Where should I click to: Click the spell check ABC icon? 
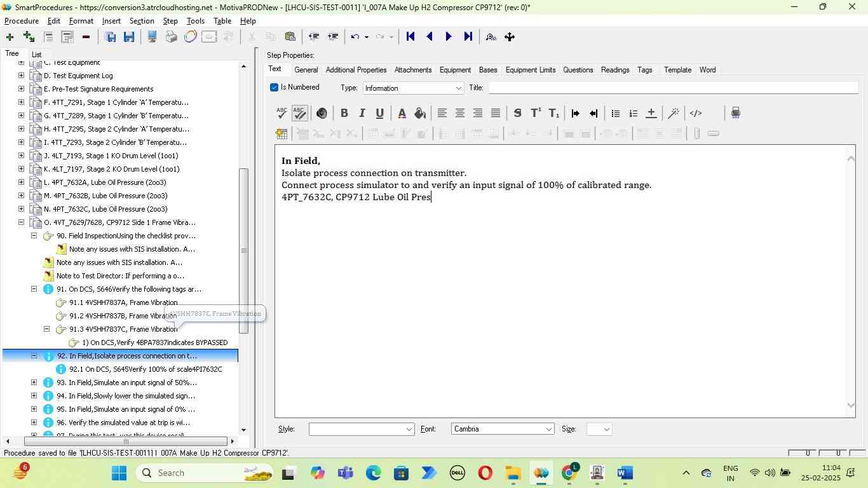coord(282,113)
